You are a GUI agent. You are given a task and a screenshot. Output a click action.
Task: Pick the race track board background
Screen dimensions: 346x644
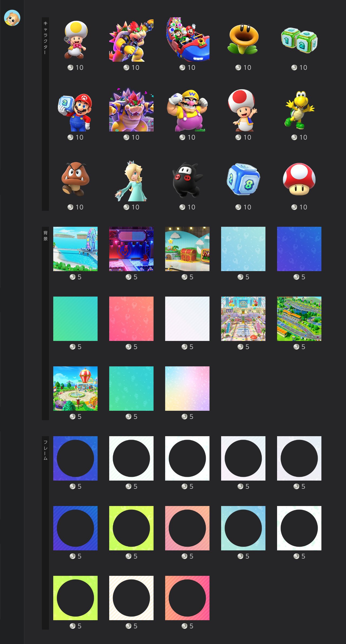[x=299, y=319]
